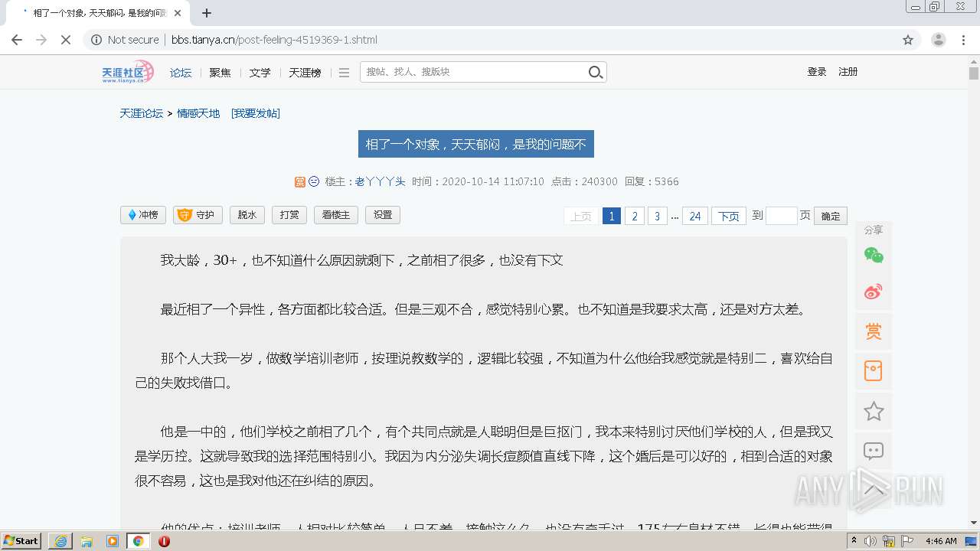This screenshot has height=551, width=980.
Task: Click the 守护 button
Action: (198, 215)
